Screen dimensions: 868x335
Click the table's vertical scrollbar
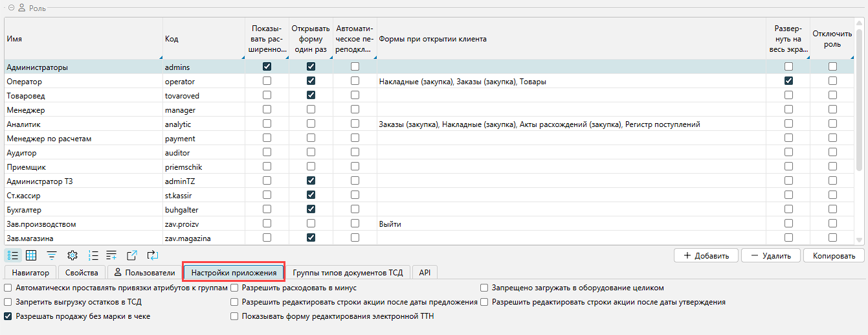[860, 130]
